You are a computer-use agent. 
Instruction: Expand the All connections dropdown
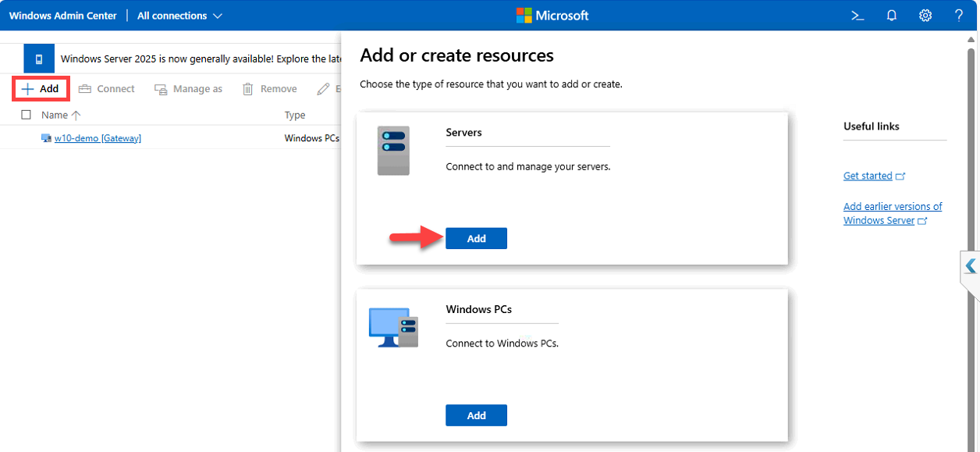179,16
